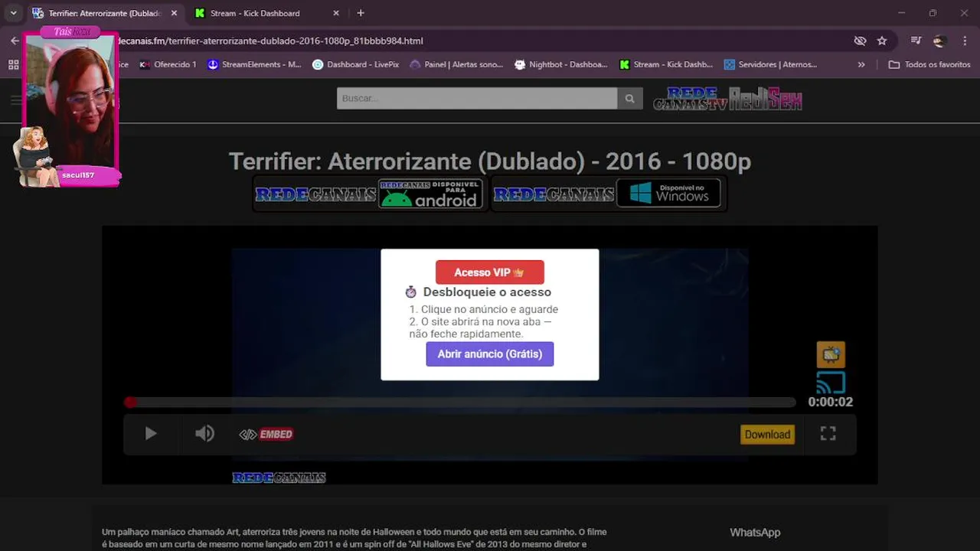The width and height of the screenshot is (980, 551).
Task: Open the tab search dropdown arrow
Action: tap(13, 13)
